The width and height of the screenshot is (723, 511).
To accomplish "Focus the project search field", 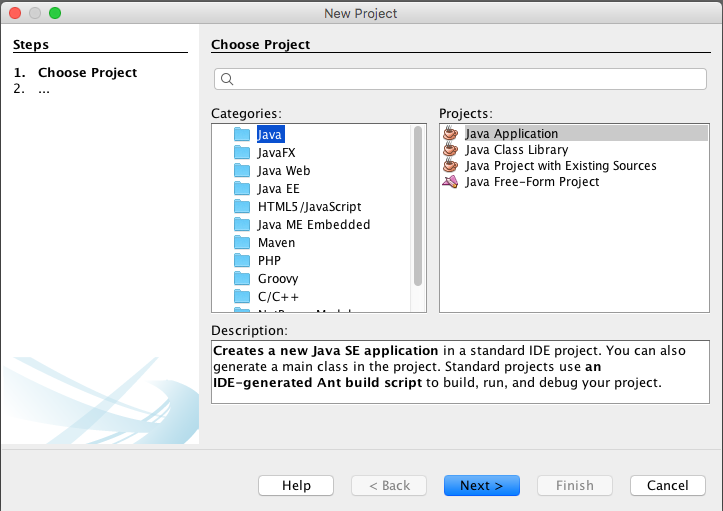I will click(460, 79).
